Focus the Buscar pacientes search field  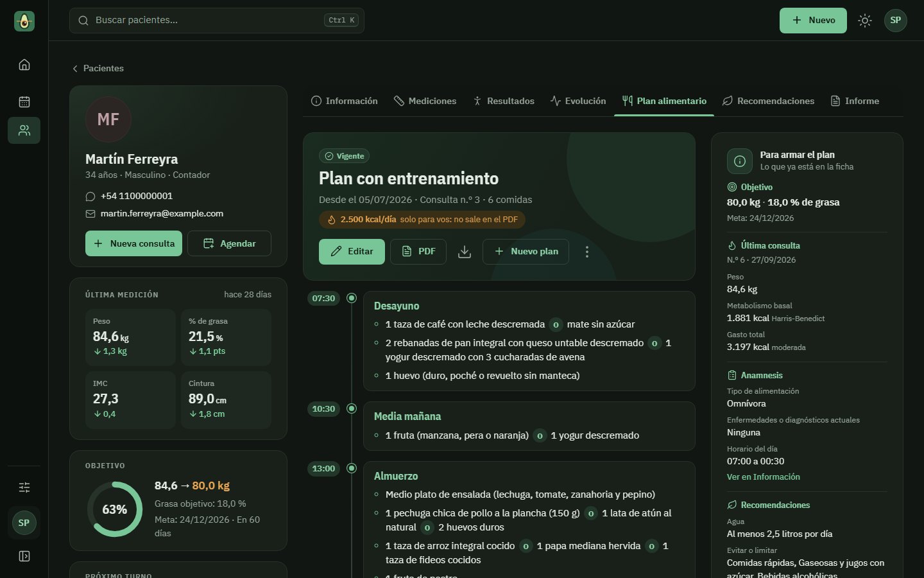[217, 21]
